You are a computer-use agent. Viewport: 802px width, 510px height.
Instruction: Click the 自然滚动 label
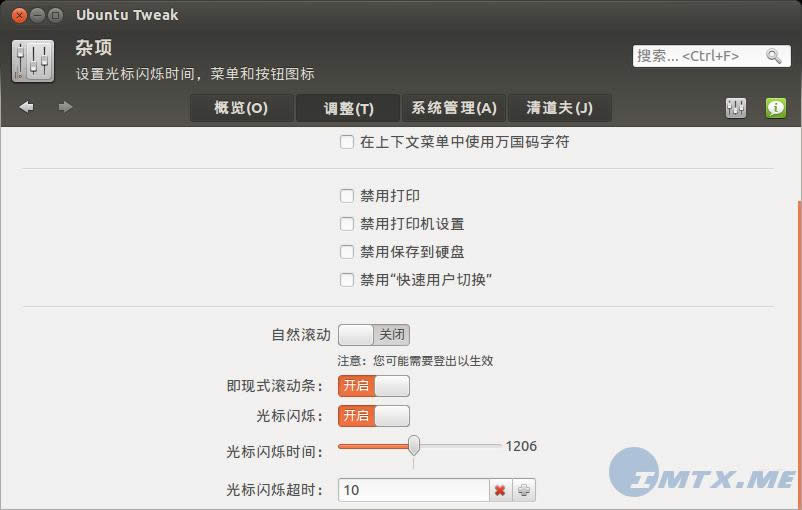301,335
